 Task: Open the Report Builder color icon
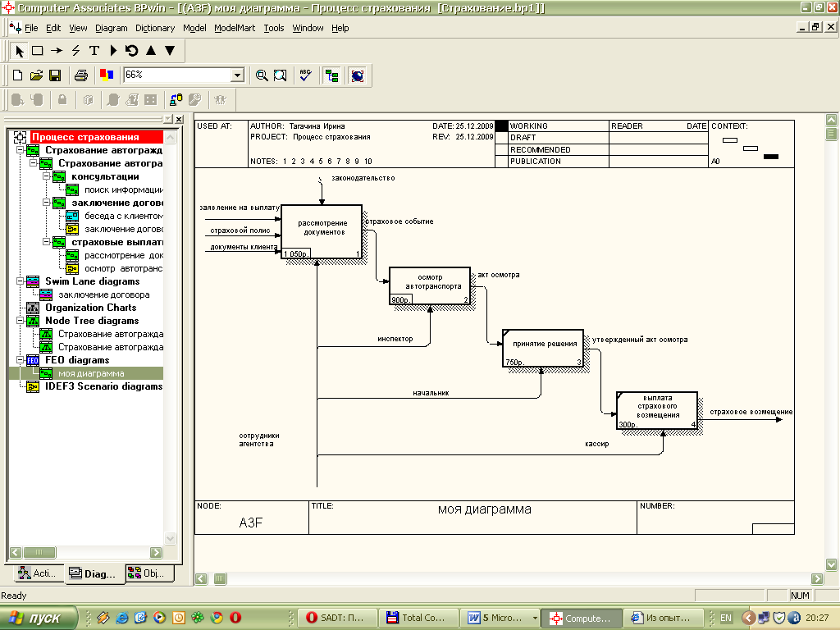pos(107,75)
